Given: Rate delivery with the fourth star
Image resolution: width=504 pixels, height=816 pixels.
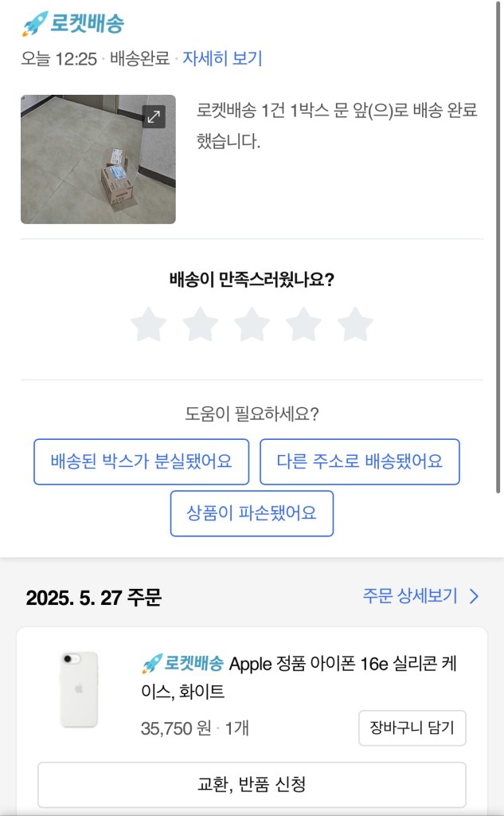Looking at the screenshot, I should [x=303, y=325].
